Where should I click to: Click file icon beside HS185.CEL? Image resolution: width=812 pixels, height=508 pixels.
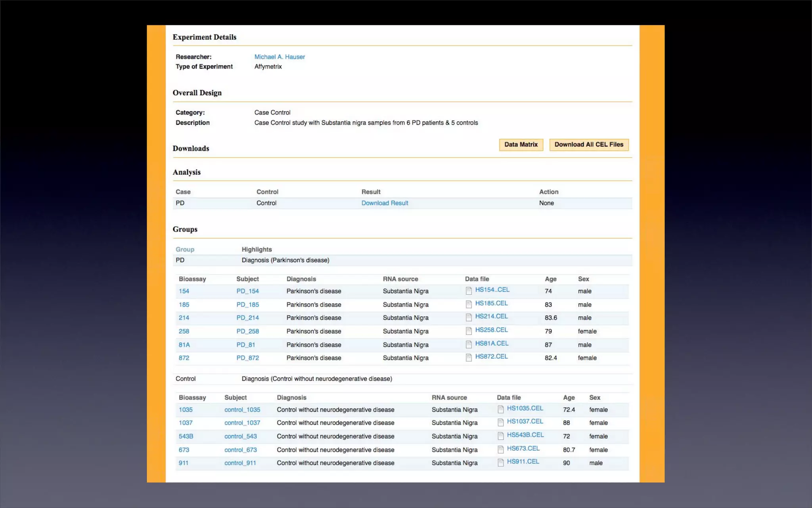coord(469,304)
